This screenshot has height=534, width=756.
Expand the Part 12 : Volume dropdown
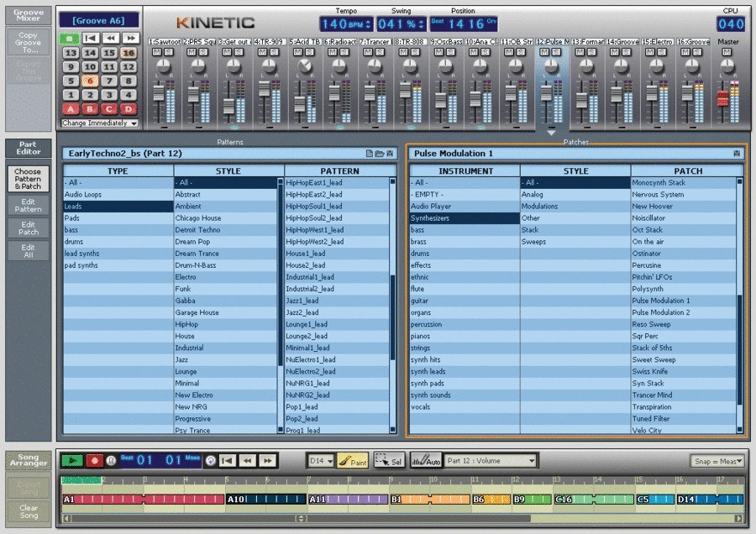click(491, 460)
